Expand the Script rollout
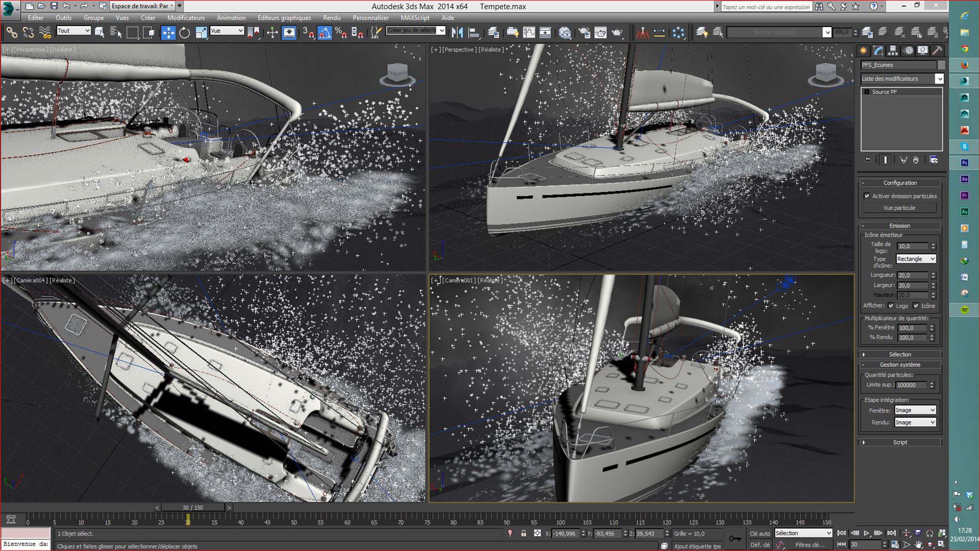The height and width of the screenshot is (551, 980). [x=900, y=442]
